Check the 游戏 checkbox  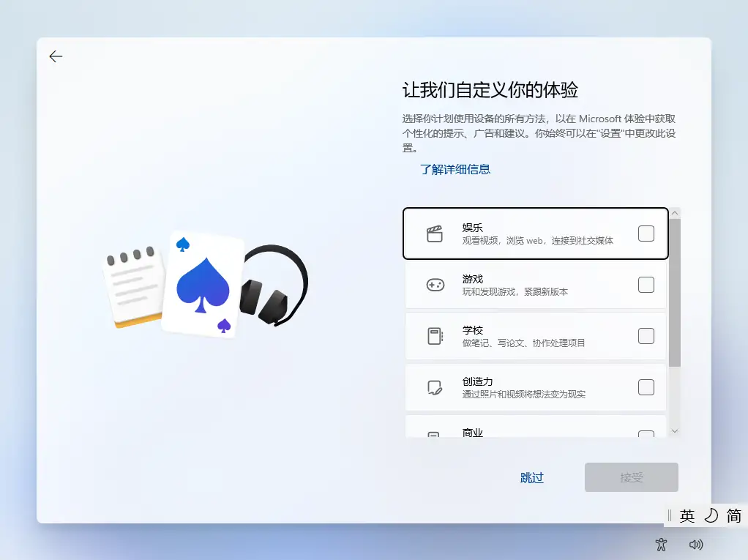click(x=646, y=283)
